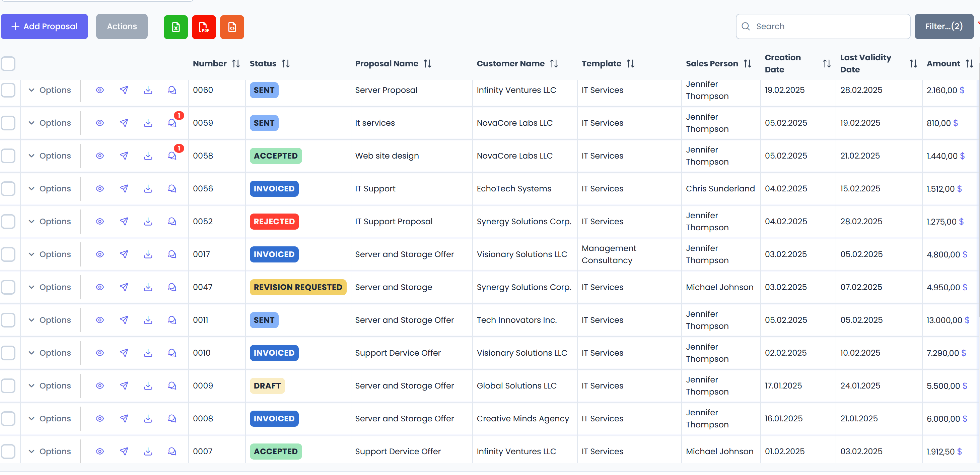Click sales person Chris Sunderland

(x=720, y=189)
